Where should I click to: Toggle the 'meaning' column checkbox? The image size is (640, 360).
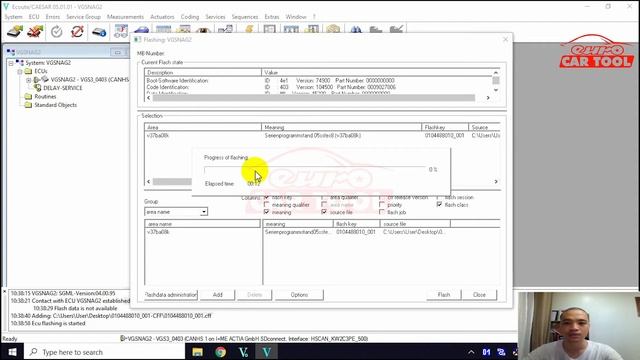click(x=267, y=212)
